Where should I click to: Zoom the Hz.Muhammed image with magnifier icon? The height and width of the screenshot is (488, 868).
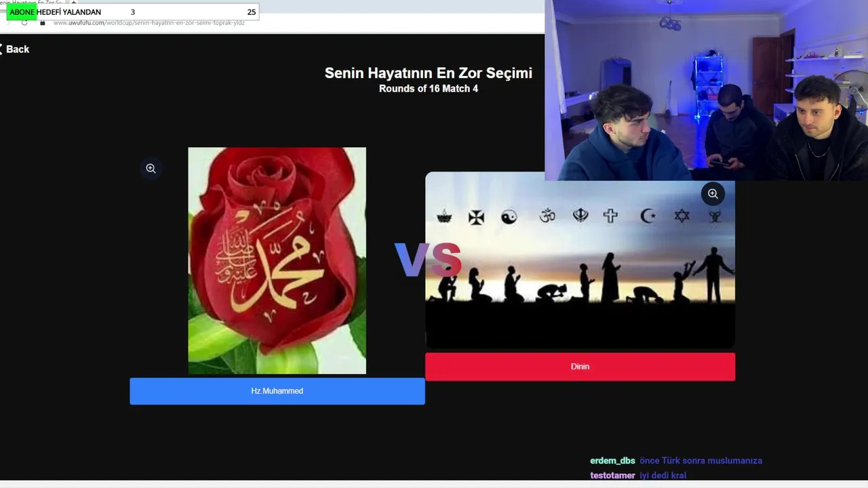click(151, 169)
